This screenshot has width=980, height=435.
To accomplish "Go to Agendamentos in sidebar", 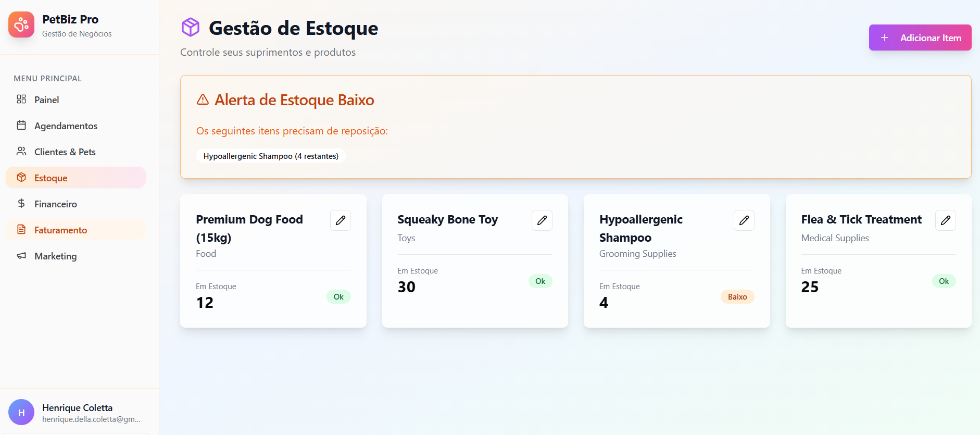I will tap(66, 126).
